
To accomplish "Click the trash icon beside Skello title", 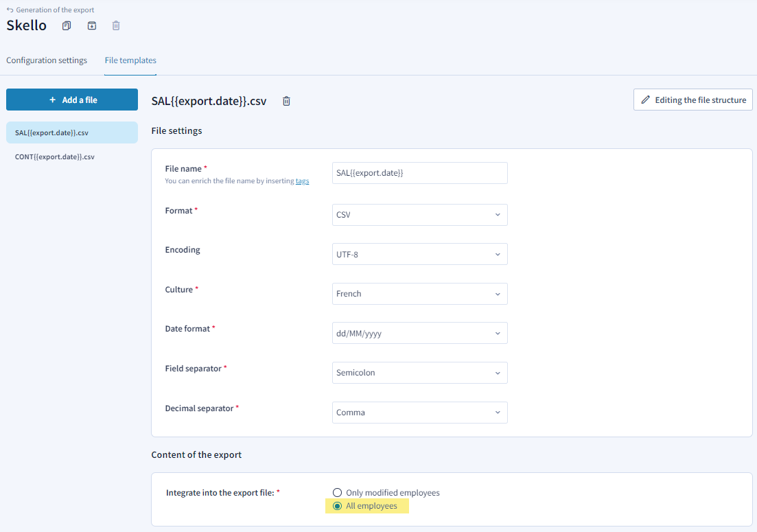I will [116, 25].
